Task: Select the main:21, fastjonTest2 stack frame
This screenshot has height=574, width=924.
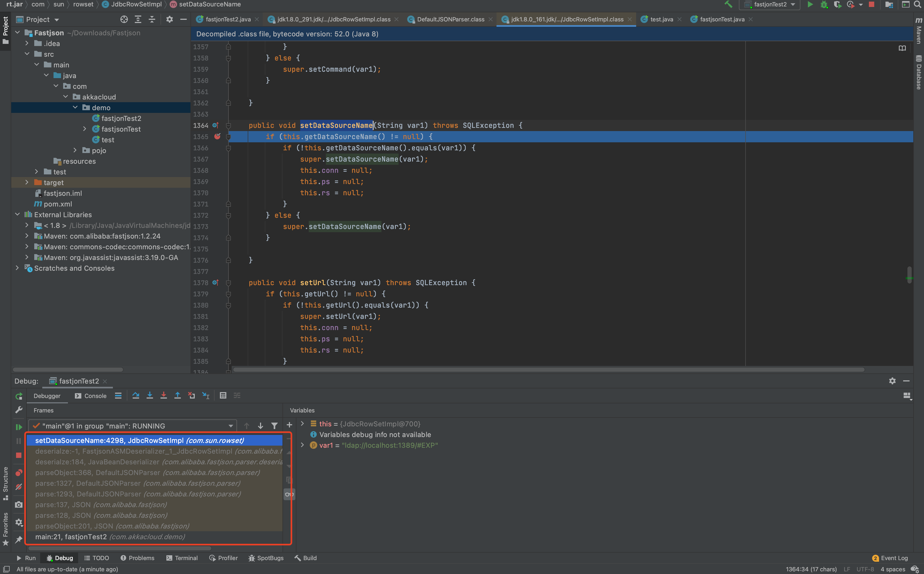Action: click(155, 536)
